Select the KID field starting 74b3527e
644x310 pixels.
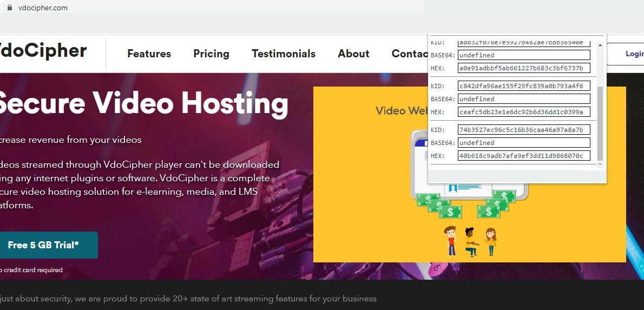(524, 130)
